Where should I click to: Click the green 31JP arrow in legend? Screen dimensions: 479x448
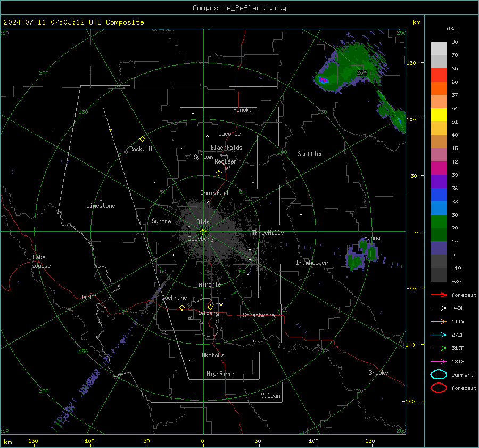(439, 348)
